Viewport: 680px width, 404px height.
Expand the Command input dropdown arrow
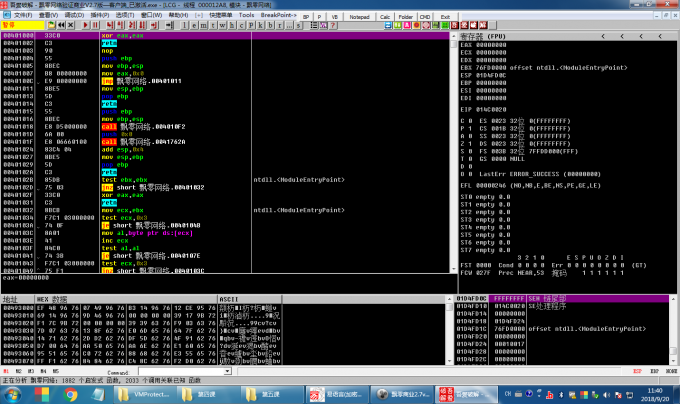tap(227, 371)
